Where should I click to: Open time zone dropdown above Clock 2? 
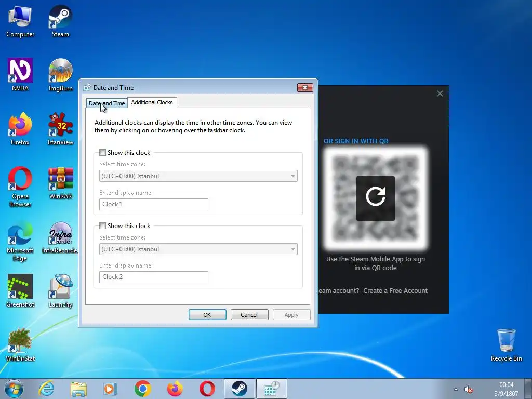[198, 249]
